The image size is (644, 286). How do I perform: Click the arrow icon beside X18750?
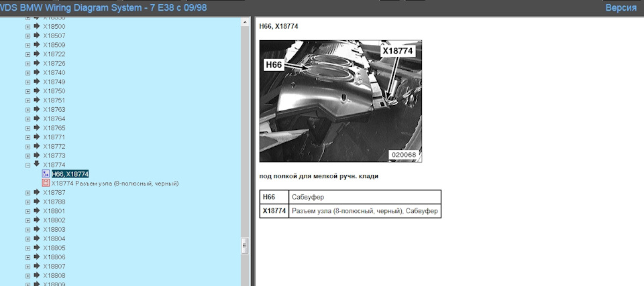36,90
